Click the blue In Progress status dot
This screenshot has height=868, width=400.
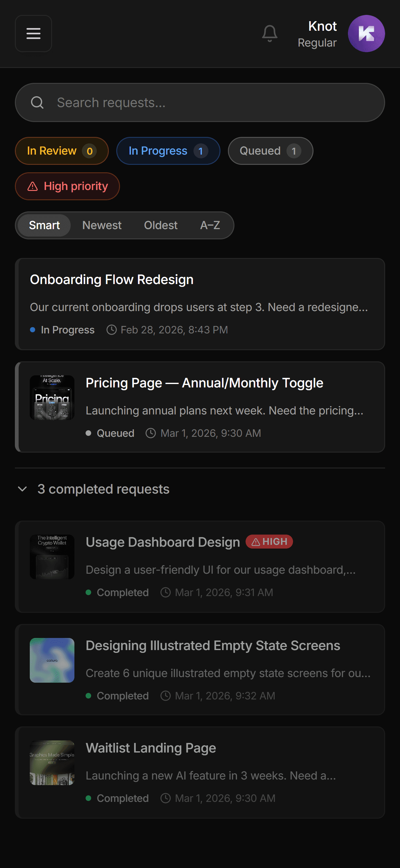[x=33, y=330]
